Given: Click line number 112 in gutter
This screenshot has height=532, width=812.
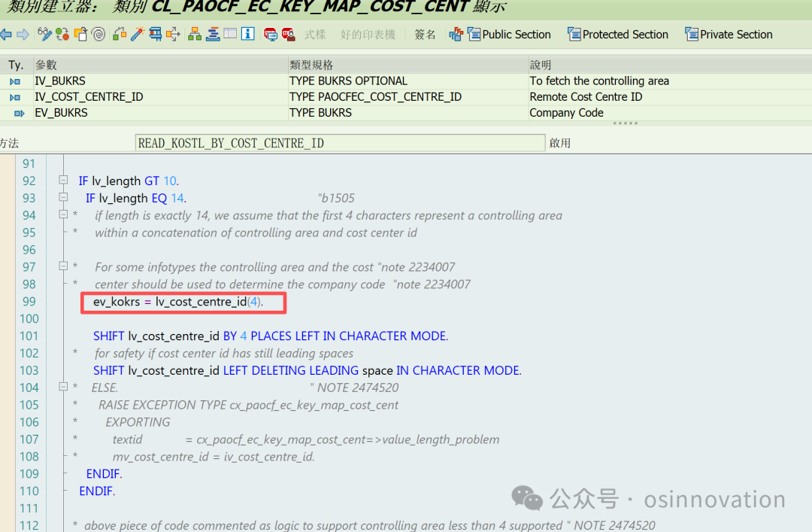Looking at the screenshot, I should (29, 525).
